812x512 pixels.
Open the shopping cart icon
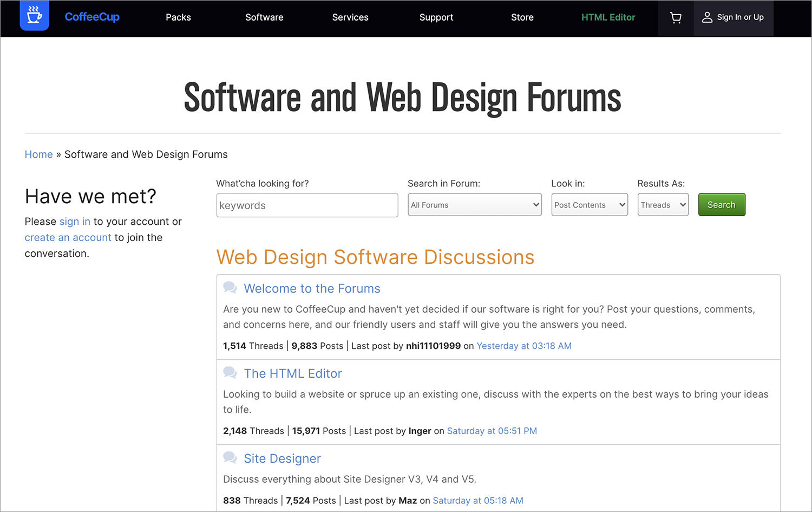[675, 17]
